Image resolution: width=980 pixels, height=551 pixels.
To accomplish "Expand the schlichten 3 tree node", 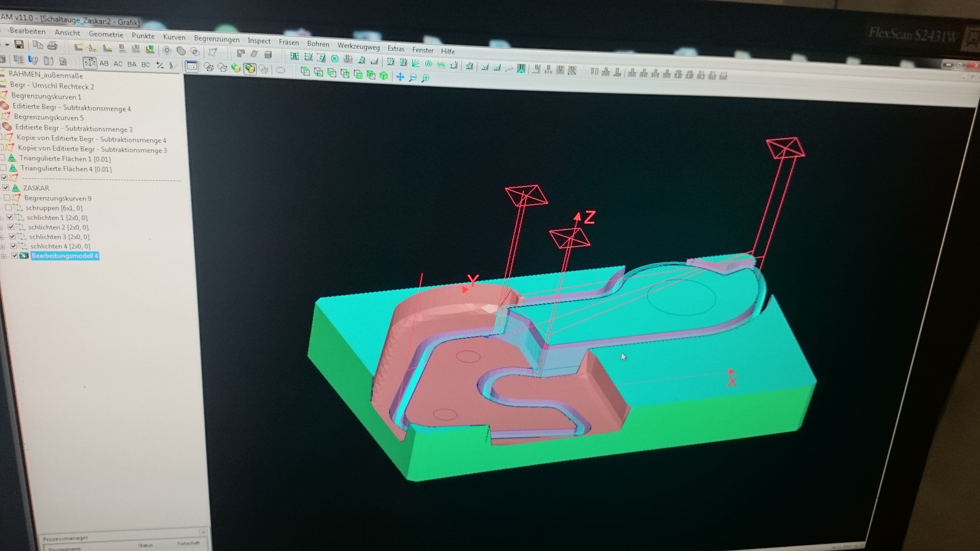I will click(x=2, y=237).
